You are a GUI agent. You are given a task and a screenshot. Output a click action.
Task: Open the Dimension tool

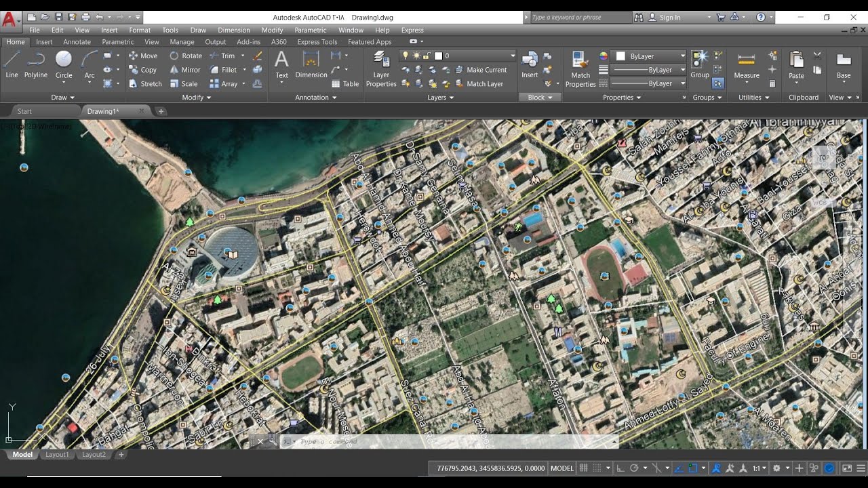[x=311, y=66]
